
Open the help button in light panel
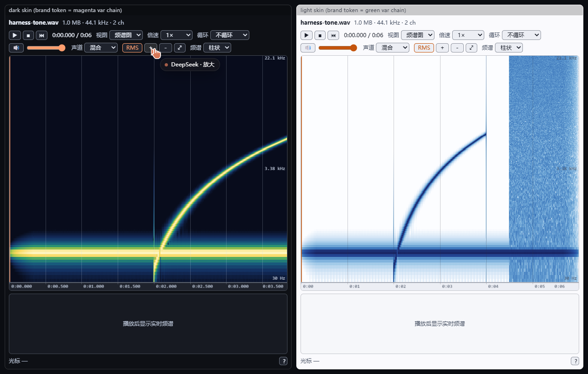[575, 361]
